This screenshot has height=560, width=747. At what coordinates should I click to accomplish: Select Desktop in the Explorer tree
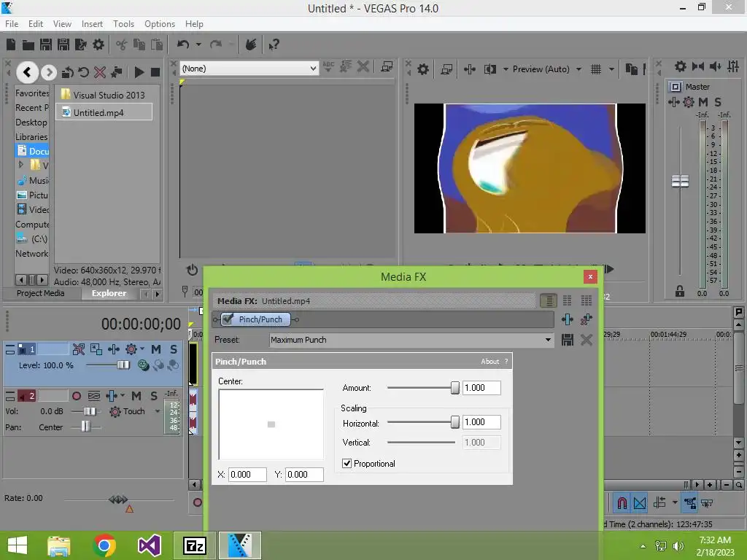(x=31, y=122)
